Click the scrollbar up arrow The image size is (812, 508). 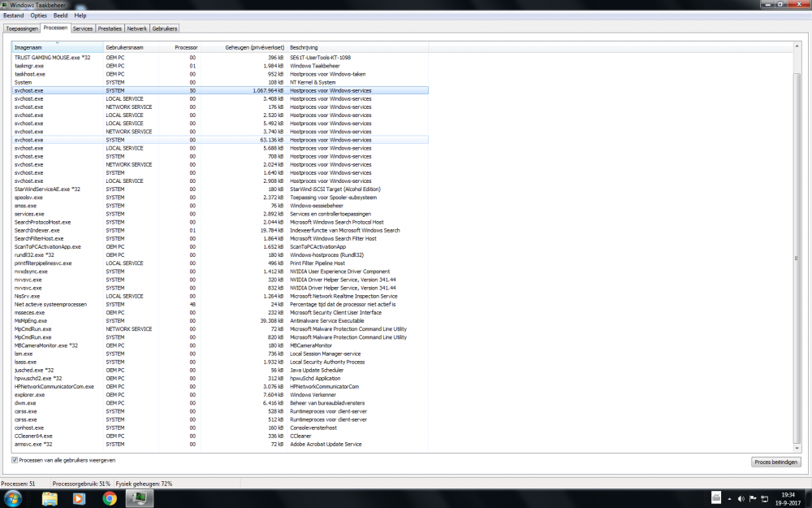[x=797, y=46]
